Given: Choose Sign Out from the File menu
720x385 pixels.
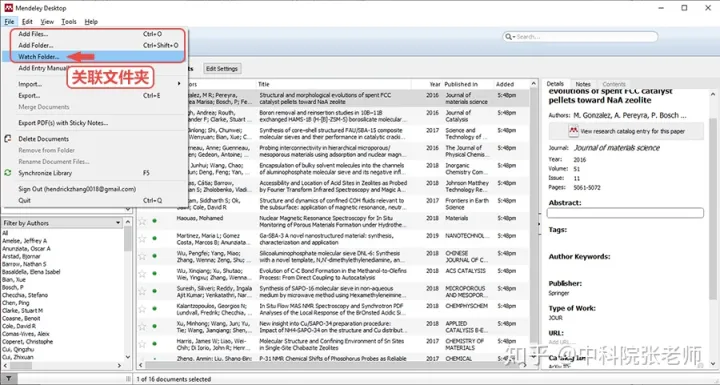Looking at the screenshot, I should pyautogui.click(x=94, y=189).
